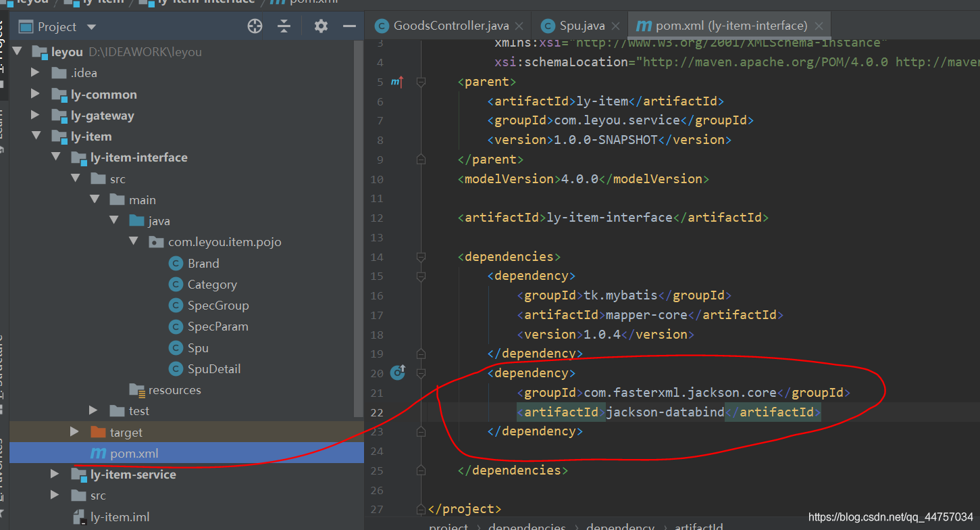Expand the test folder
The height and width of the screenshot is (530, 980).
pyautogui.click(x=95, y=411)
